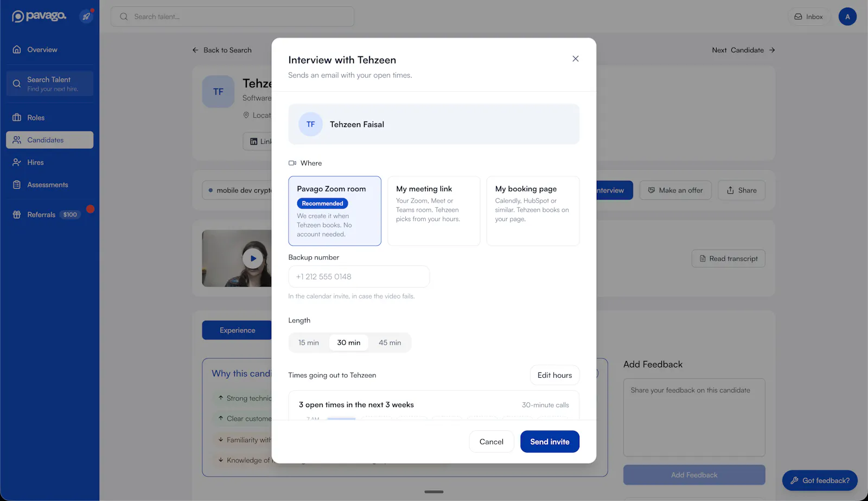This screenshot has height=501, width=868.
Task: Choose the My booking page option
Action: point(533,211)
